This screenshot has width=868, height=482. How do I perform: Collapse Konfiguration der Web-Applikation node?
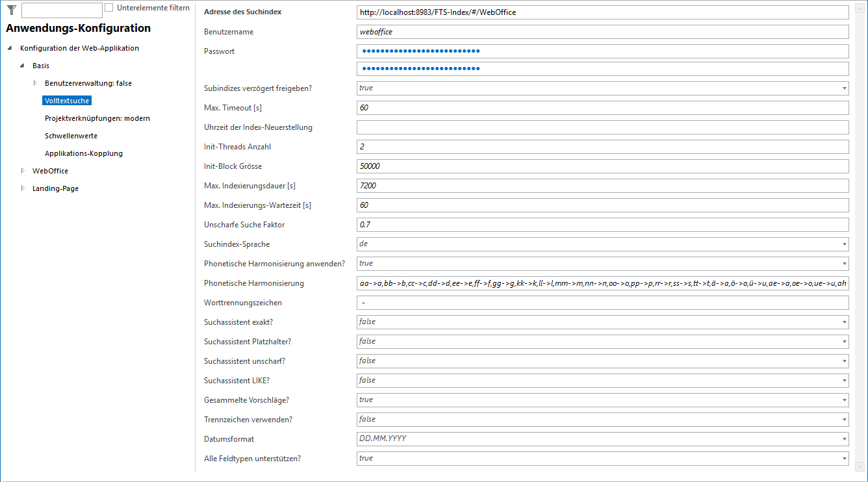(10, 48)
